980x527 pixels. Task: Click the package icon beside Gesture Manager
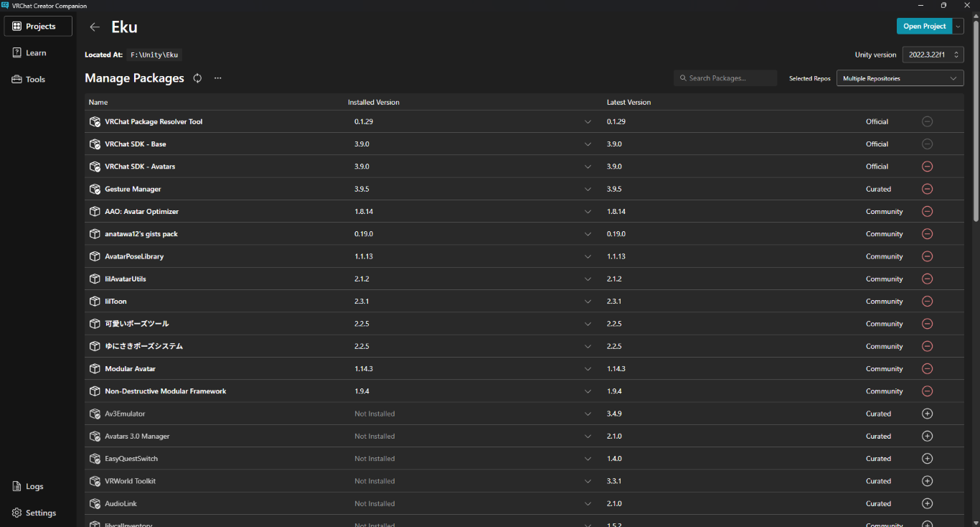pyautogui.click(x=95, y=190)
